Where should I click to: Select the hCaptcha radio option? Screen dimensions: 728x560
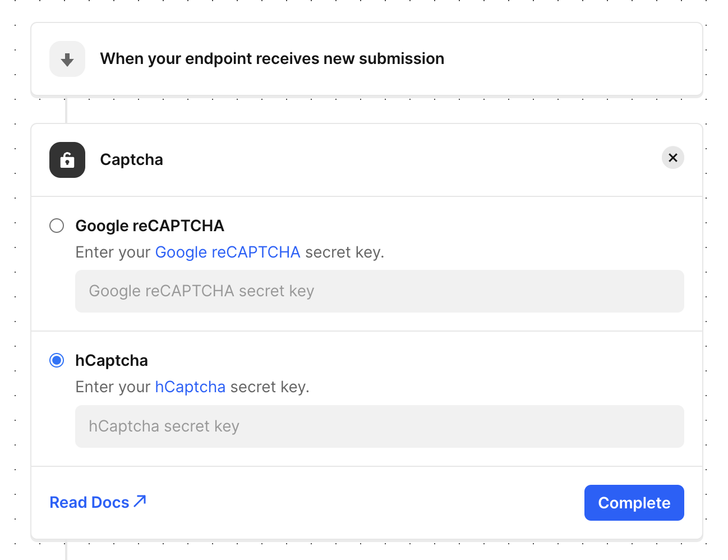click(57, 360)
